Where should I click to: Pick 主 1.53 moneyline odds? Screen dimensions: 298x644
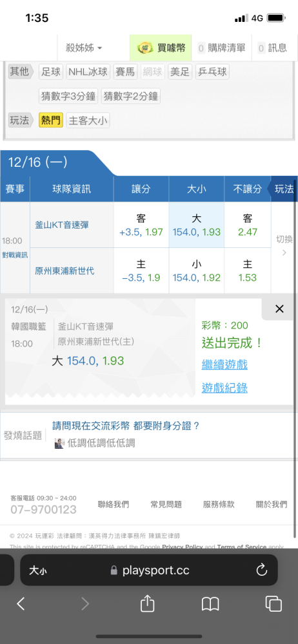248,270
